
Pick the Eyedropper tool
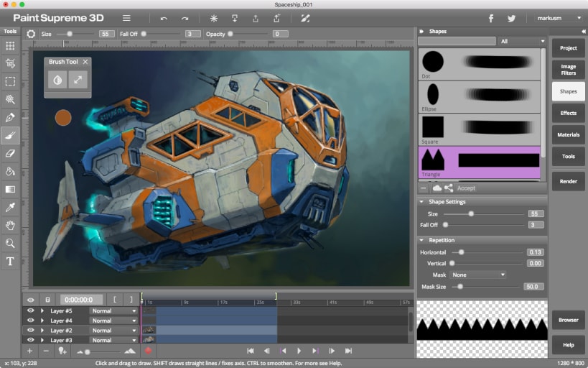click(x=10, y=207)
